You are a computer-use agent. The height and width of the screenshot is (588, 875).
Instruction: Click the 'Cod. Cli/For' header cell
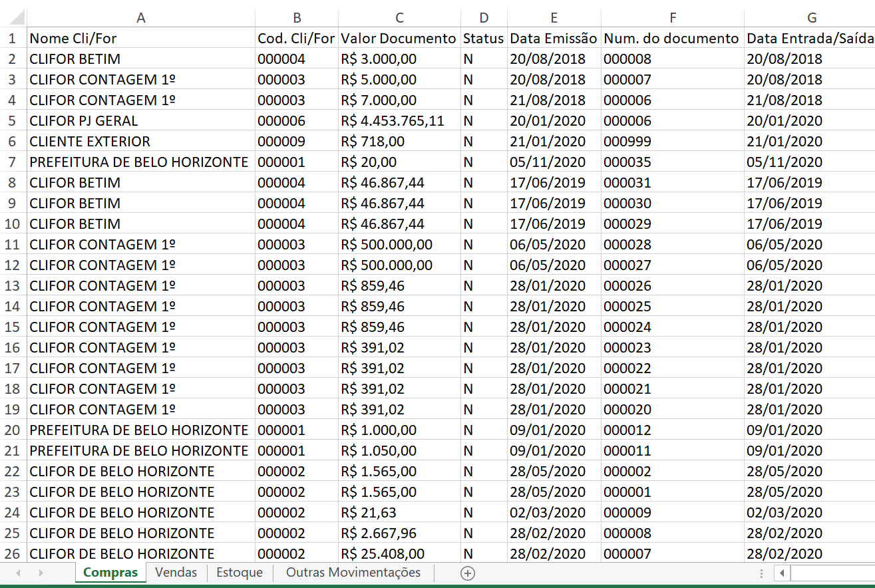[x=297, y=39]
